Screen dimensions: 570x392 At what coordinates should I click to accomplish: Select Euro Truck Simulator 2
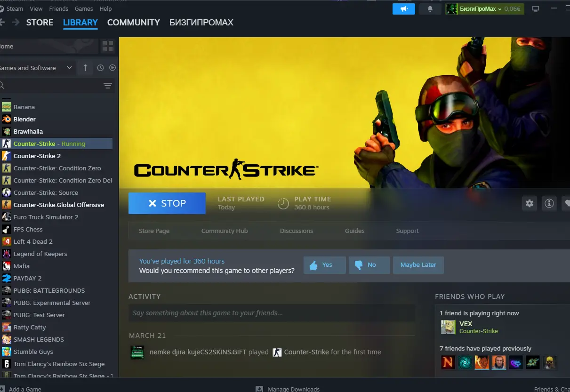tap(56, 217)
